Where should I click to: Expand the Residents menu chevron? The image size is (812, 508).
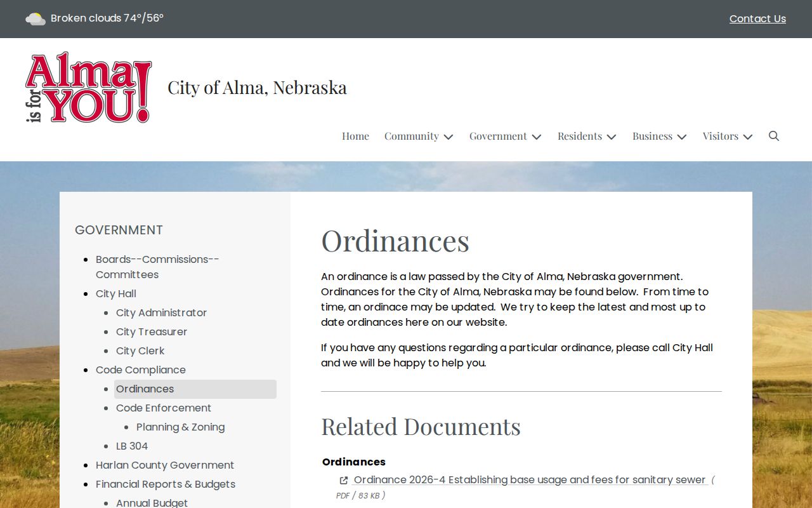tap(612, 137)
